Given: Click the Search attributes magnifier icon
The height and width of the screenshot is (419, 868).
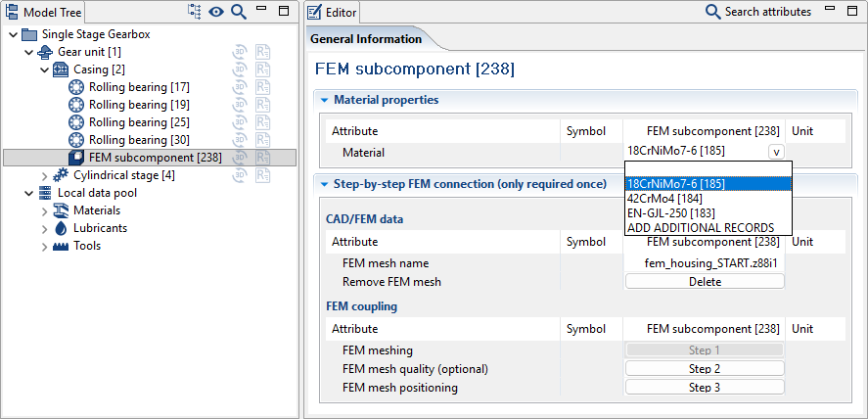Looking at the screenshot, I should pos(713,12).
